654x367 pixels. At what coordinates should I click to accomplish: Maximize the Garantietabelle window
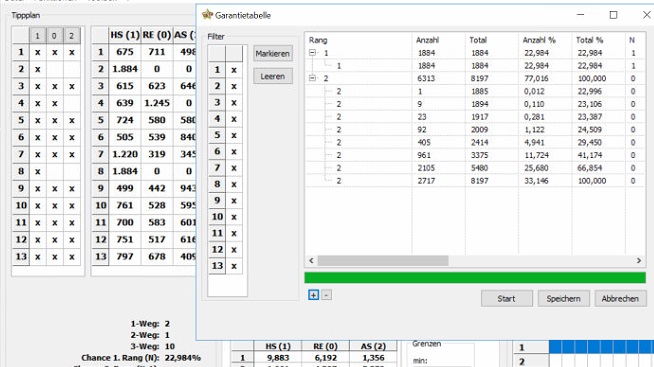pyautogui.click(x=614, y=15)
